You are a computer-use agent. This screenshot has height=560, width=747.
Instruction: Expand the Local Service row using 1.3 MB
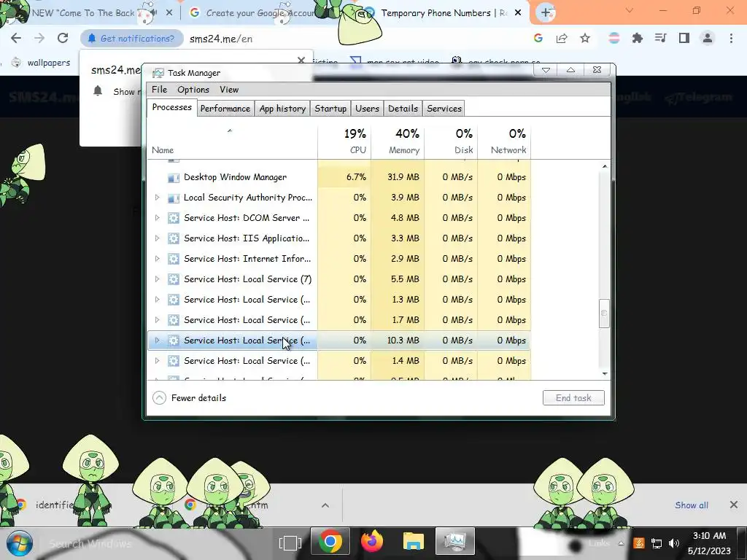point(158,300)
